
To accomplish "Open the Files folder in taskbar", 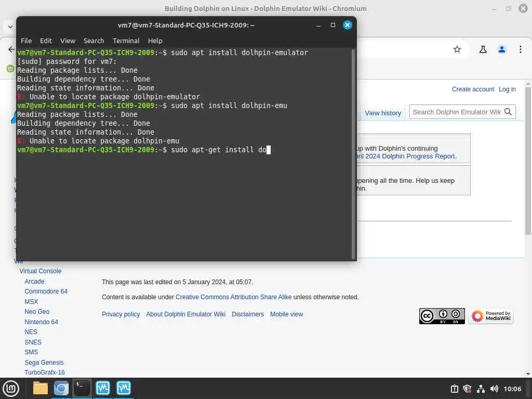I will pos(41,388).
